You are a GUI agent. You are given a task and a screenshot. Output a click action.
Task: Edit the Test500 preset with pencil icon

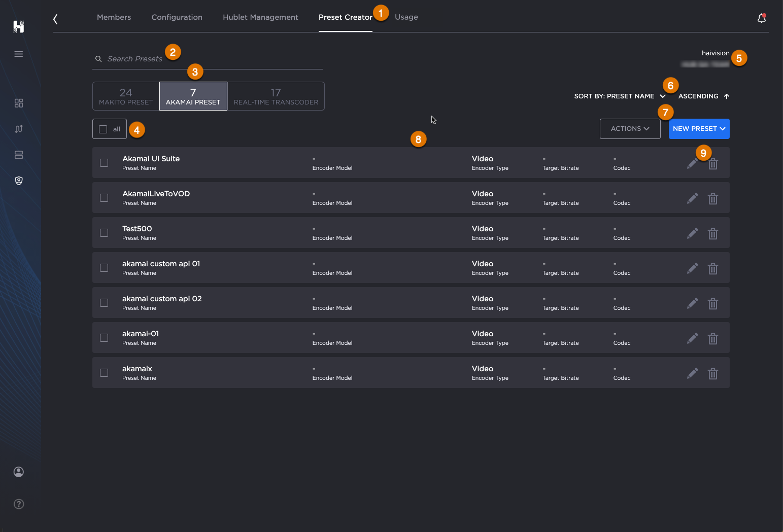pos(692,233)
